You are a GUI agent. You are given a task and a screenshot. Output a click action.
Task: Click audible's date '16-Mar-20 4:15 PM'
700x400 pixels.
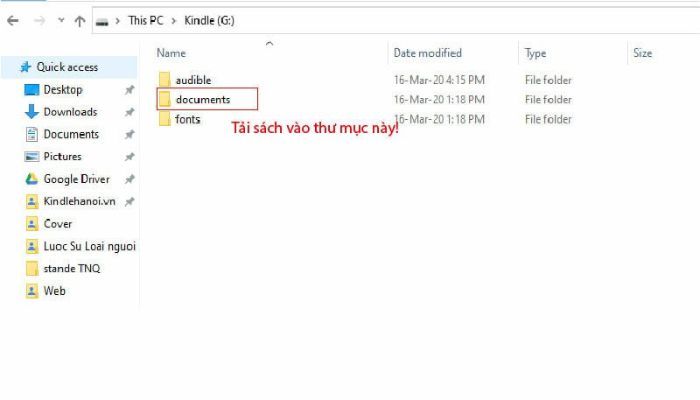(x=439, y=80)
